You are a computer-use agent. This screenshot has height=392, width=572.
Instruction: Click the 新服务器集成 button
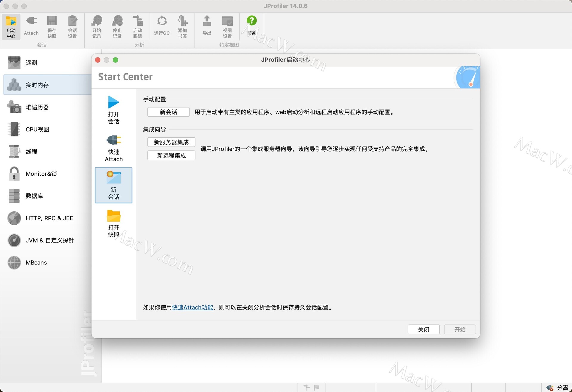pos(171,142)
